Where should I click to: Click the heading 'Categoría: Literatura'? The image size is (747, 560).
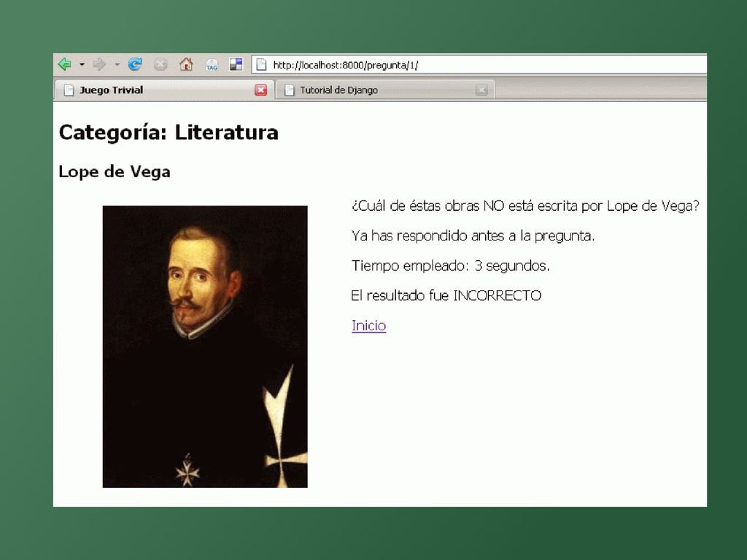[x=169, y=133]
